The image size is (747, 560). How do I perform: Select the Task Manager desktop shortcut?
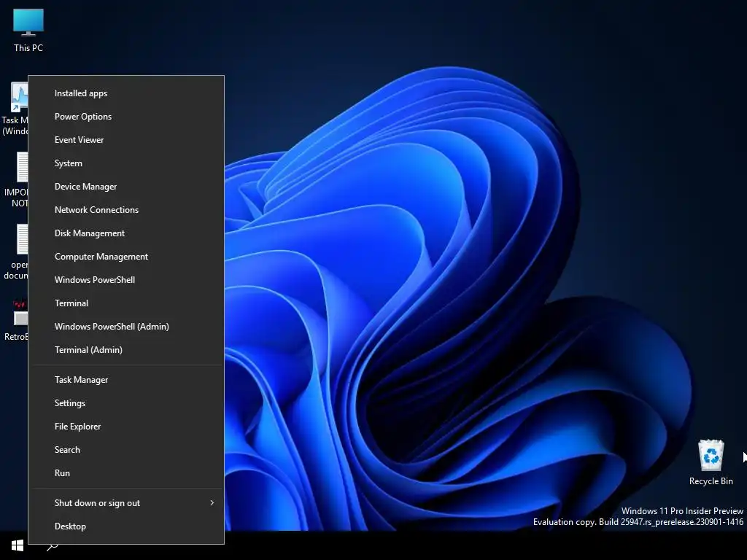[15, 109]
